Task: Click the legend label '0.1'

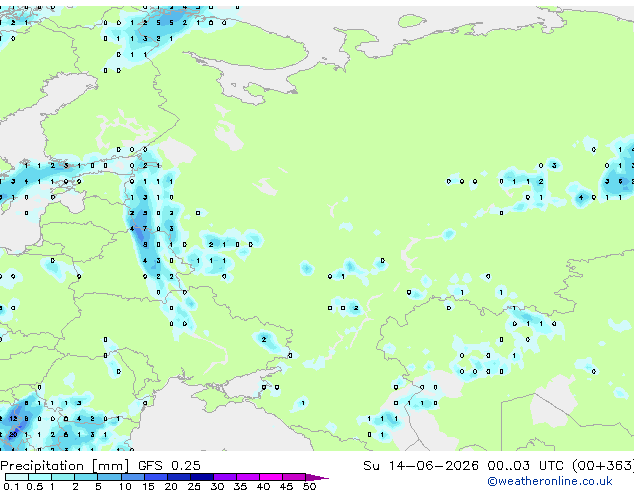Action: point(11,486)
